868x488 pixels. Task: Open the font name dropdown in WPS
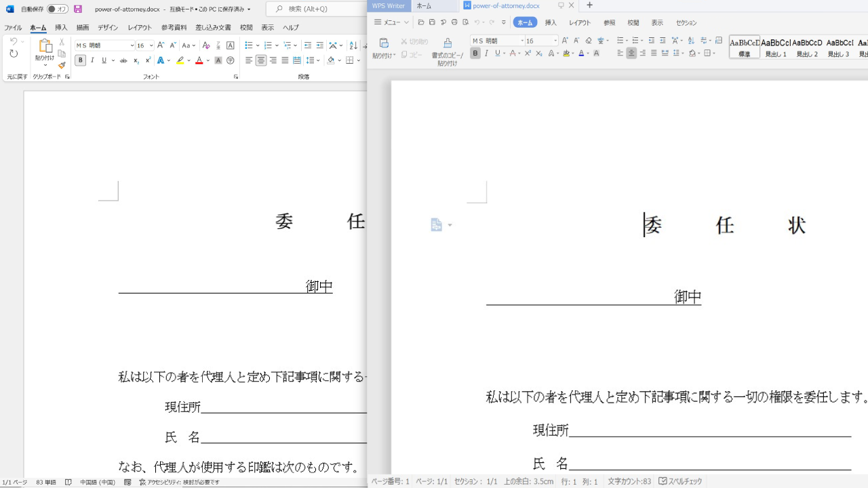pos(522,41)
